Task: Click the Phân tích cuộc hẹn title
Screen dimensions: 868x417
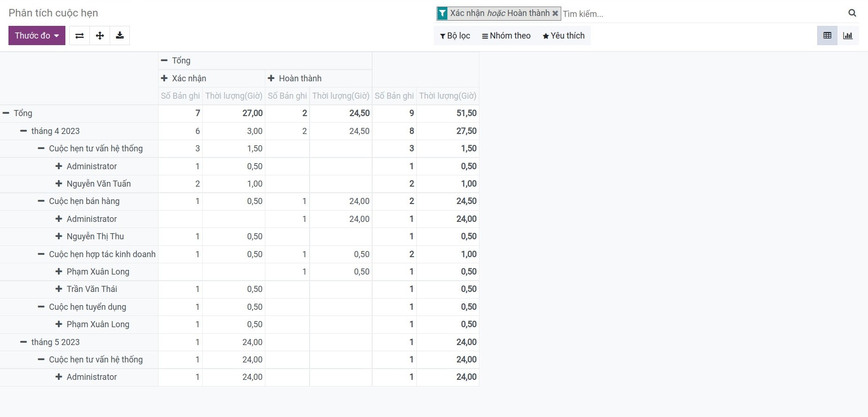Action: tap(53, 13)
